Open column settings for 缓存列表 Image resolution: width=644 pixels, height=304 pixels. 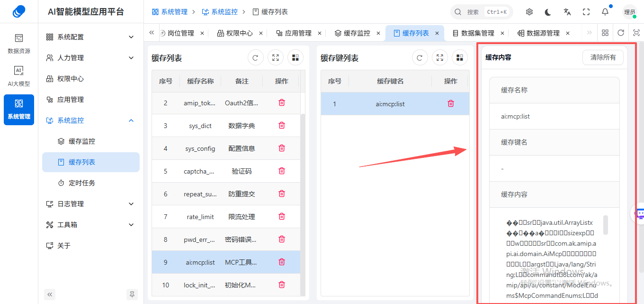(x=295, y=58)
